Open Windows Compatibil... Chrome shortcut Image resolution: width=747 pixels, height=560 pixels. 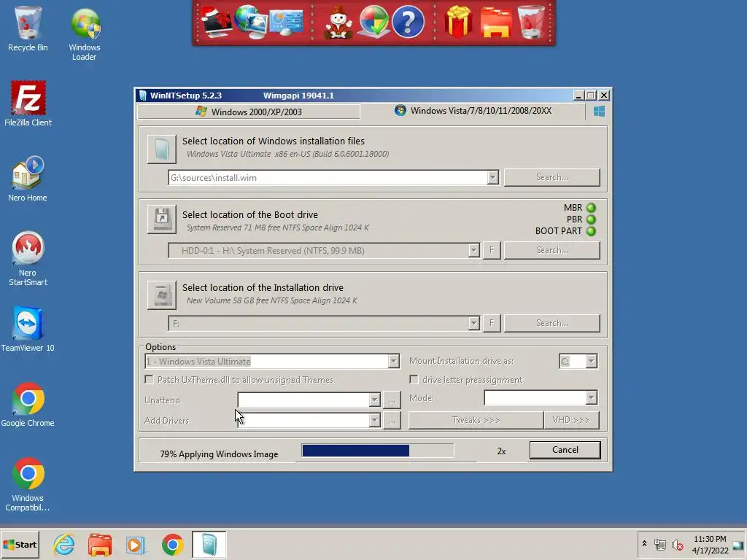[28, 484]
